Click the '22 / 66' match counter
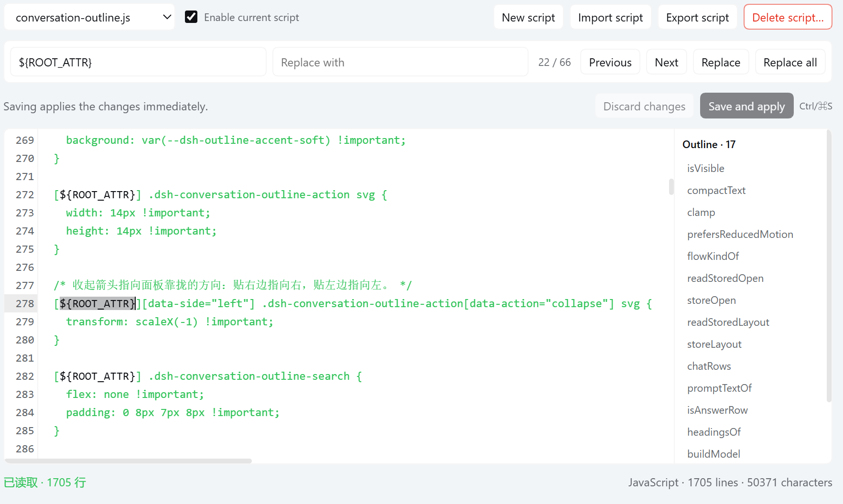Viewport: 843px width, 504px height. pos(554,62)
